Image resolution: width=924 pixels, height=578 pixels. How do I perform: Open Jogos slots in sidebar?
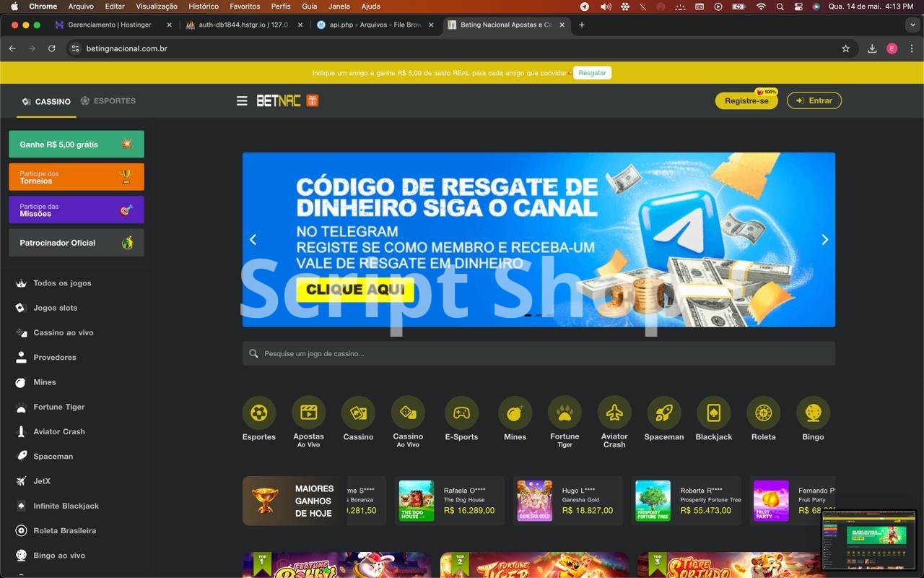coord(55,308)
